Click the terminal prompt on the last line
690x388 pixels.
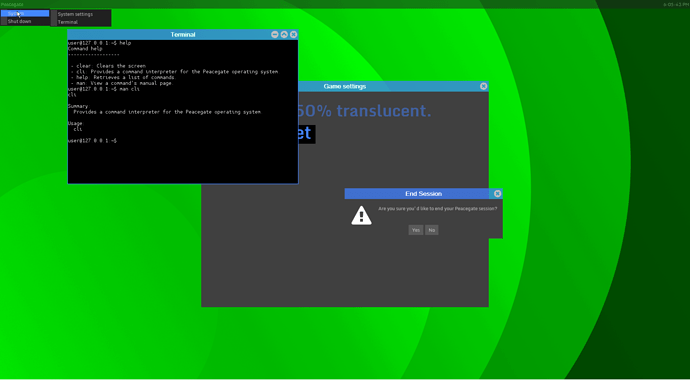pos(92,141)
